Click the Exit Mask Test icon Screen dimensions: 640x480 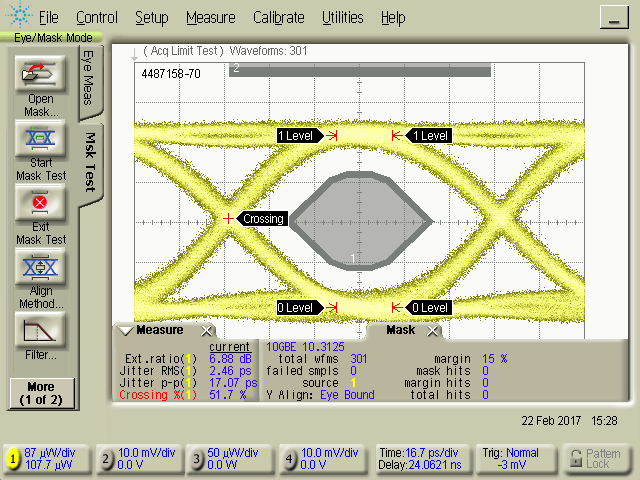pyautogui.click(x=40, y=202)
